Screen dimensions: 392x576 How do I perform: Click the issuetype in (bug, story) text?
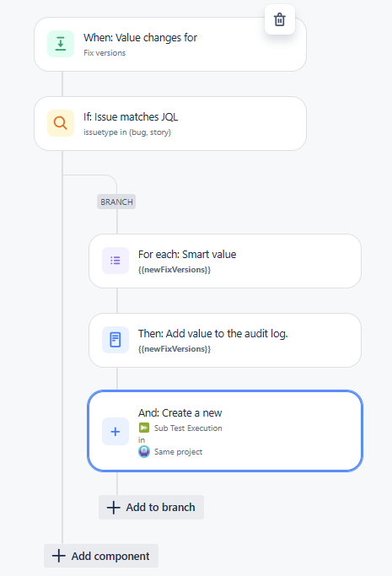[127, 132]
